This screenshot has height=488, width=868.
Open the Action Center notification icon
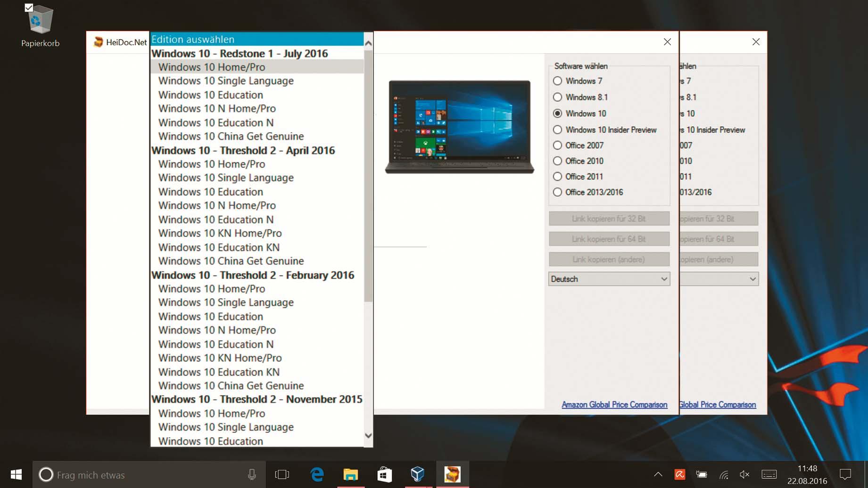[x=845, y=474]
